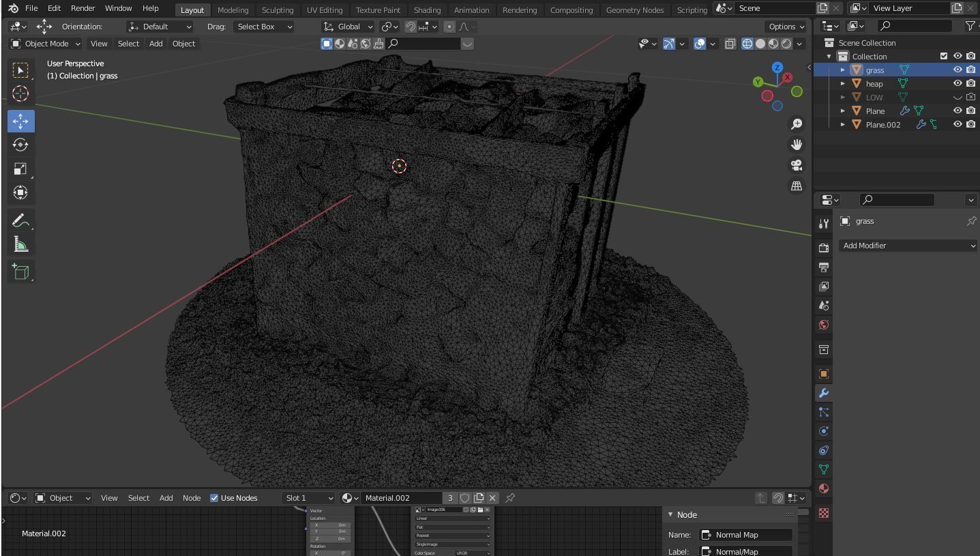The width and height of the screenshot is (980, 556).
Task: Open the Modifier properties wrench tab
Action: tap(824, 393)
